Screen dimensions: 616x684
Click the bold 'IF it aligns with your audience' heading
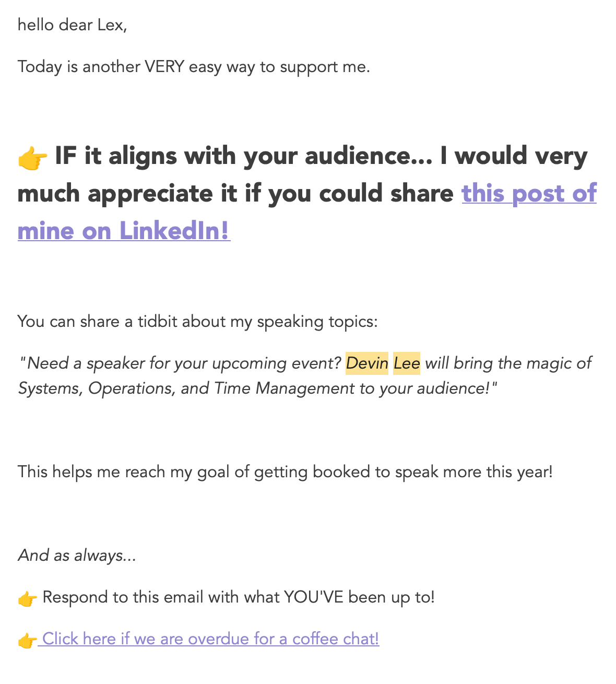pos(243,156)
